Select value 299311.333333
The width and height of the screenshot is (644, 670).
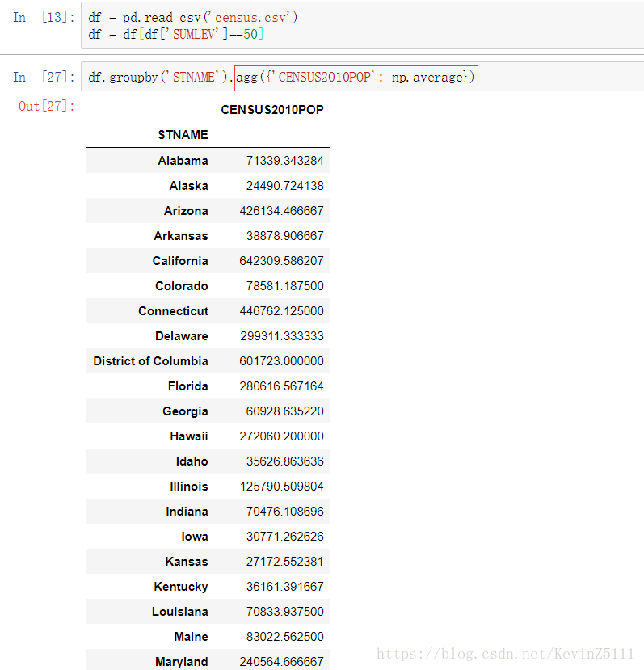282,336
